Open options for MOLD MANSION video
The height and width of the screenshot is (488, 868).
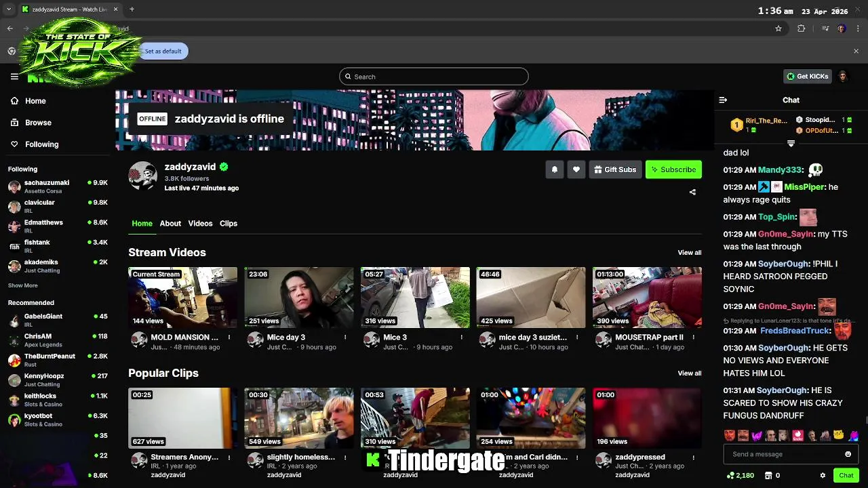(x=229, y=338)
